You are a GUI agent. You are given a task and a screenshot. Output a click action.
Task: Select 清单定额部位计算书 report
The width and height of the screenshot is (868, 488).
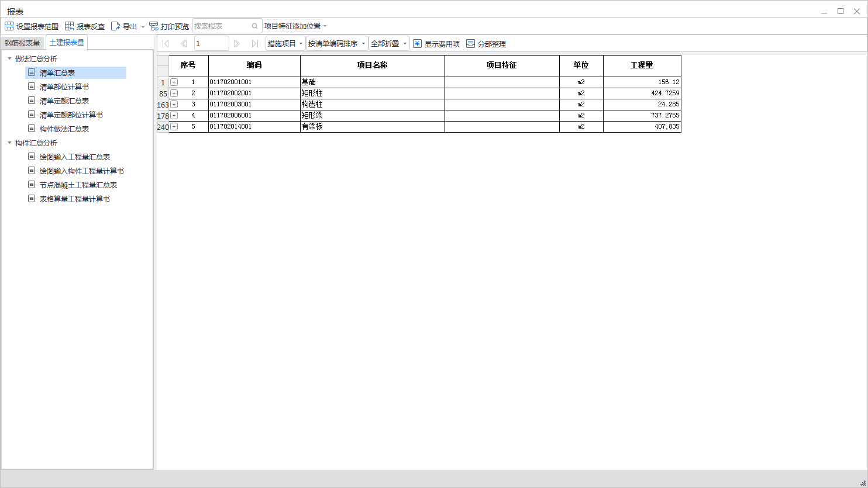point(71,115)
